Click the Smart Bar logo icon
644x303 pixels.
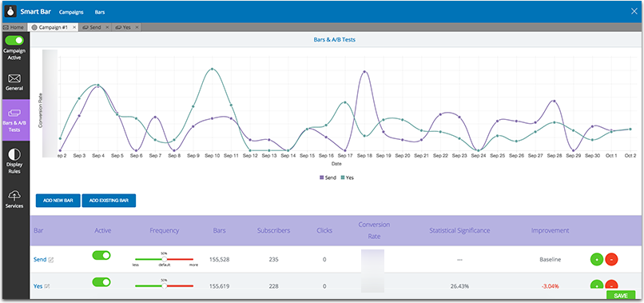coord(10,11)
